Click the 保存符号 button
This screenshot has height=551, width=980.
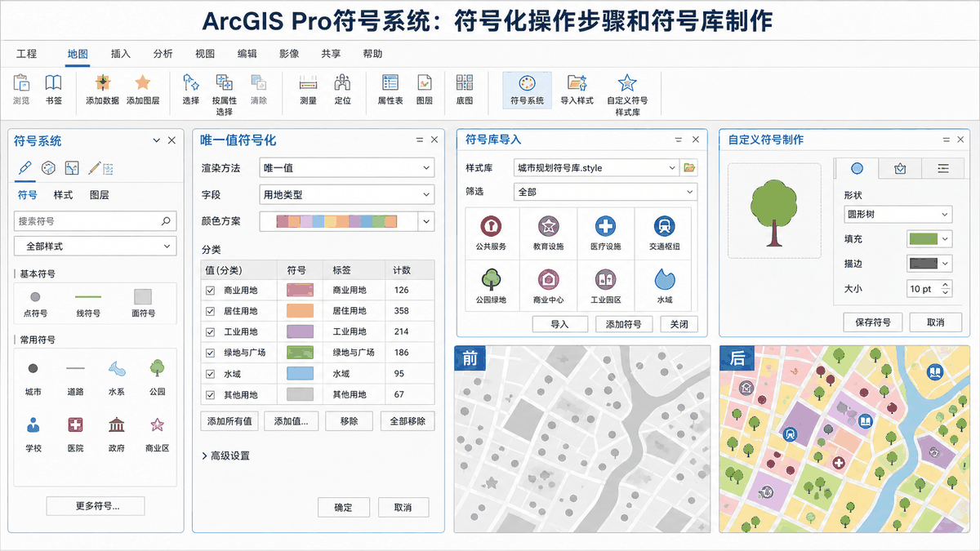872,322
